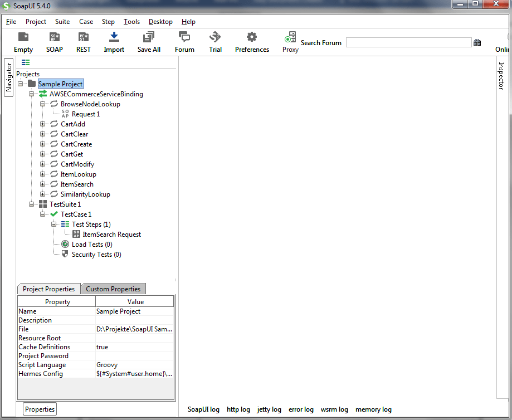The height and width of the screenshot is (420, 512).
Task: Open Preferences gear icon
Action: [252, 37]
